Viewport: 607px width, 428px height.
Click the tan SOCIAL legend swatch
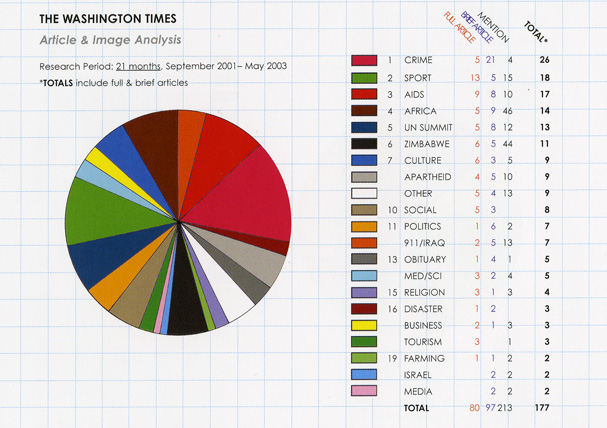pyautogui.click(x=364, y=210)
